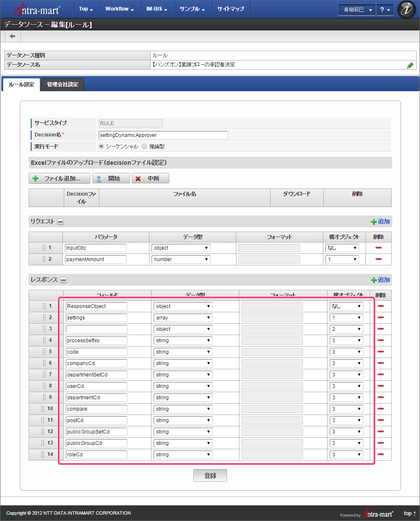Select the シーケンシャル execution mode
Image resolution: width=420 pixels, height=521 pixels.
101,147
